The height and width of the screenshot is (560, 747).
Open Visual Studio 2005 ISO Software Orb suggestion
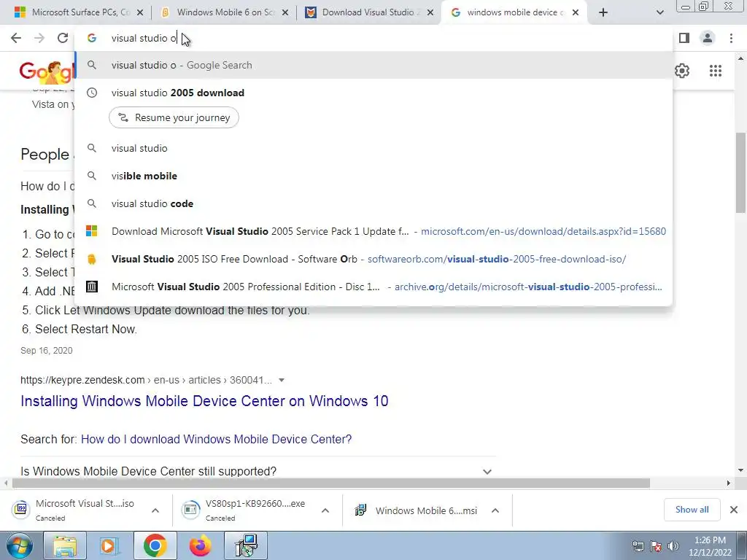click(x=373, y=259)
